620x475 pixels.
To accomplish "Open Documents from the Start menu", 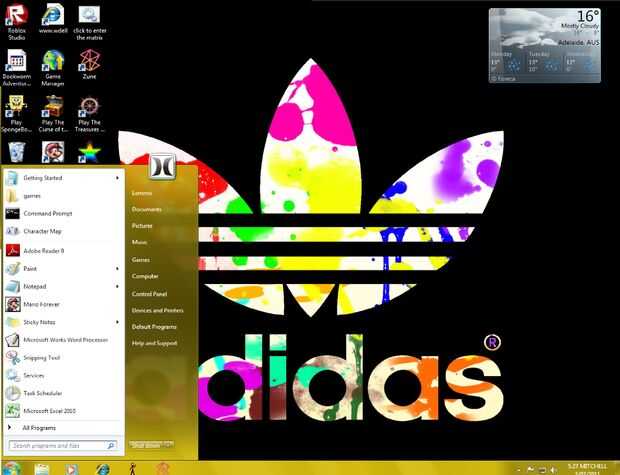I will click(x=147, y=209).
